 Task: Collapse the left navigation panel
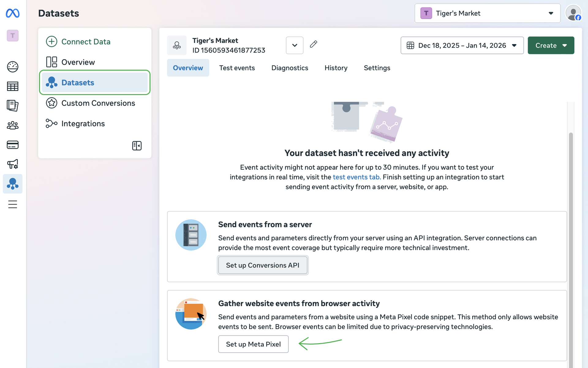point(137,146)
